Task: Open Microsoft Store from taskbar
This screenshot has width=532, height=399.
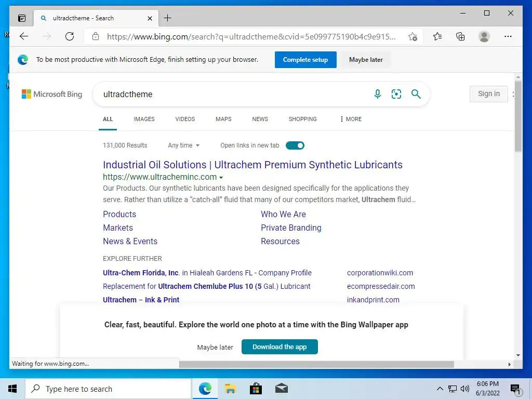Action: click(256, 389)
